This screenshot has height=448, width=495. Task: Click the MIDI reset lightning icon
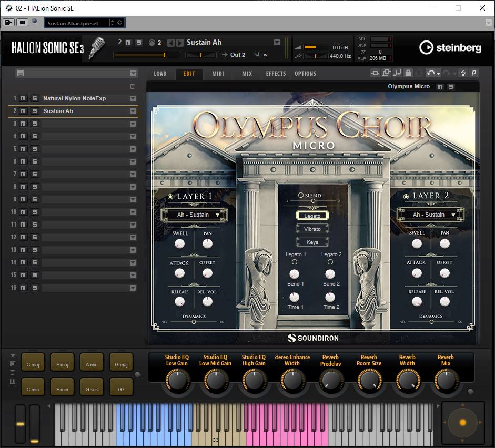click(x=463, y=73)
